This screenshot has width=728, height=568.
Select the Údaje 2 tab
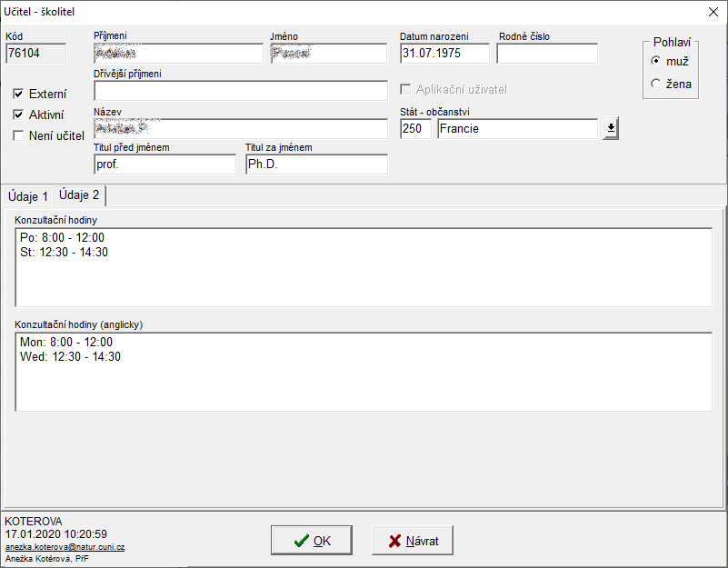click(x=79, y=195)
